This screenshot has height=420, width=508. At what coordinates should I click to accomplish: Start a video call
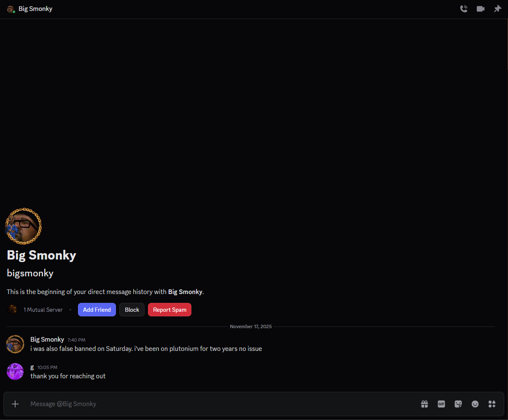tap(480, 8)
